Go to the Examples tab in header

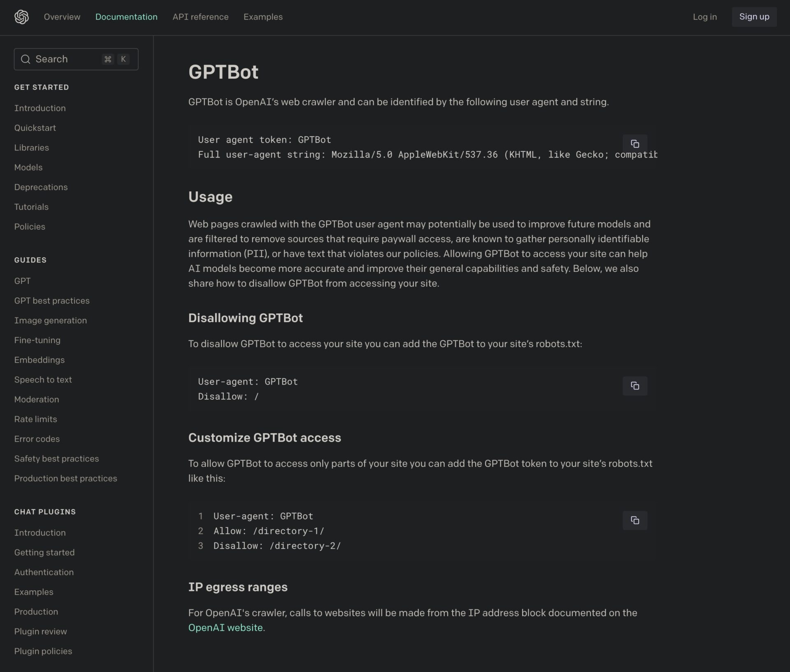(x=263, y=17)
